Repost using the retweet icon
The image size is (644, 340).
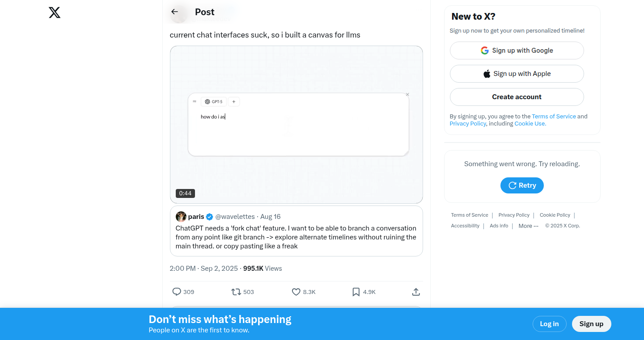[x=236, y=292]
